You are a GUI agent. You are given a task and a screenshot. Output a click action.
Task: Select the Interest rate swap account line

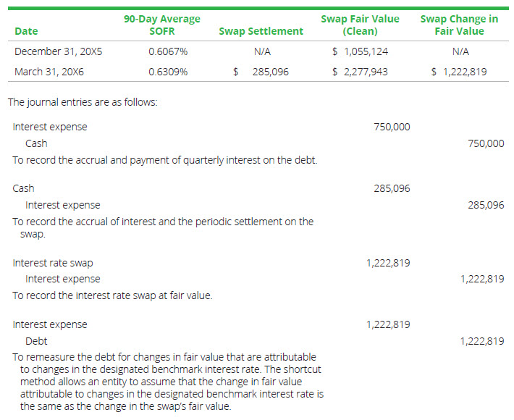pyautogui.click(x=53, y=263)
